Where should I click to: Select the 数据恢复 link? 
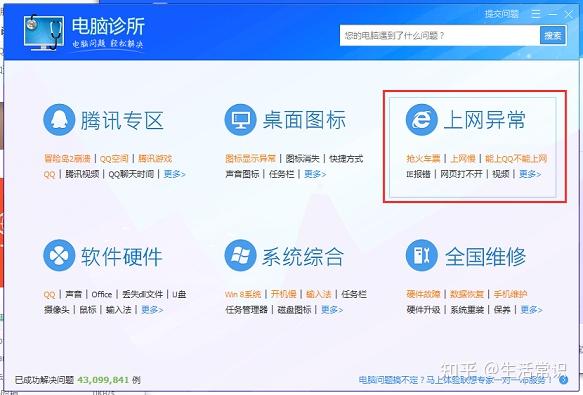tap(467, 294)
